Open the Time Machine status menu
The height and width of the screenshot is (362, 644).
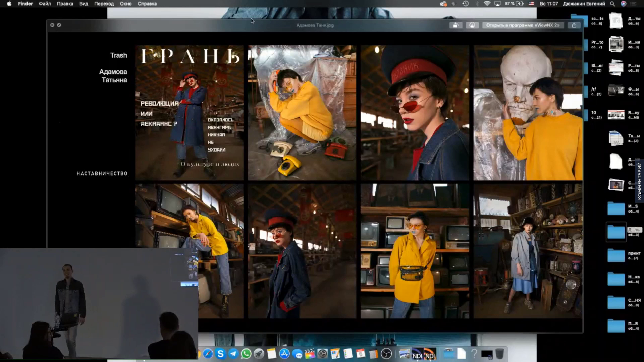465,4
